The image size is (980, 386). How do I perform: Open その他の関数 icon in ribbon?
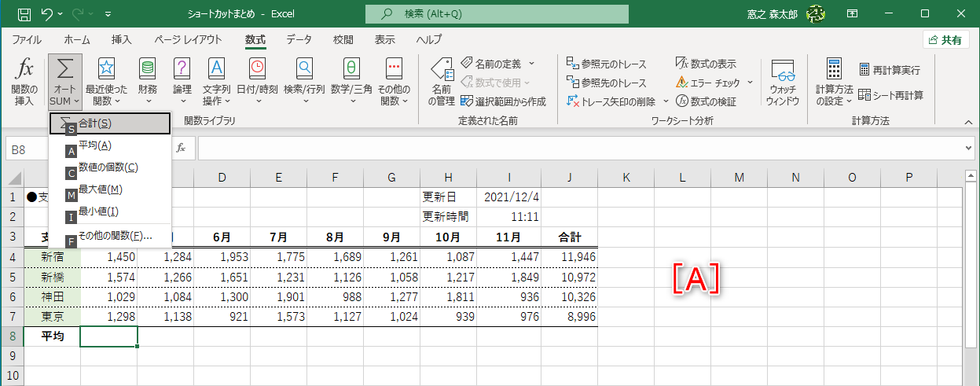pos(394,68)
